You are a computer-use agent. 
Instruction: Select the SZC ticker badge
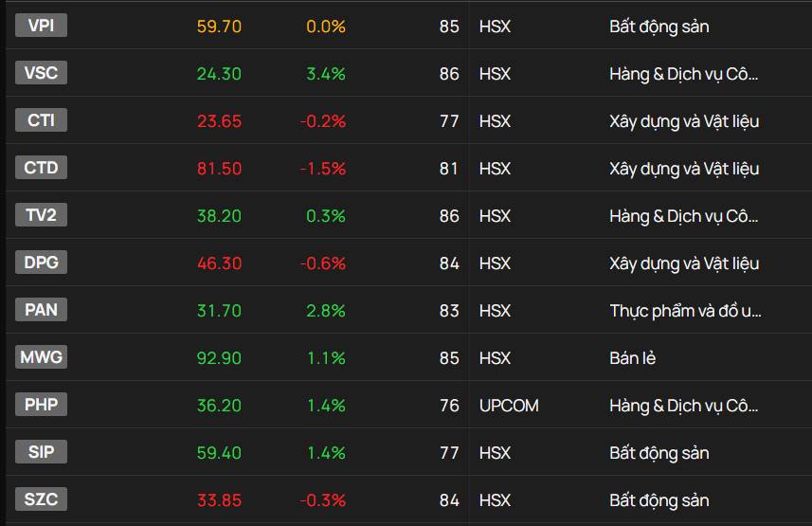click(x=41, y=499)
